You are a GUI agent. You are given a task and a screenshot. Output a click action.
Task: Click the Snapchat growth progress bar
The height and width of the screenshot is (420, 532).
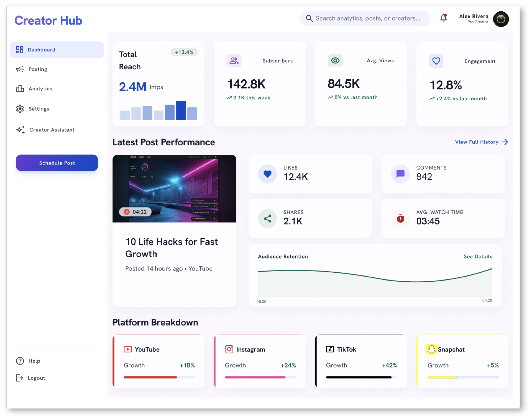(x=463, y=377)
